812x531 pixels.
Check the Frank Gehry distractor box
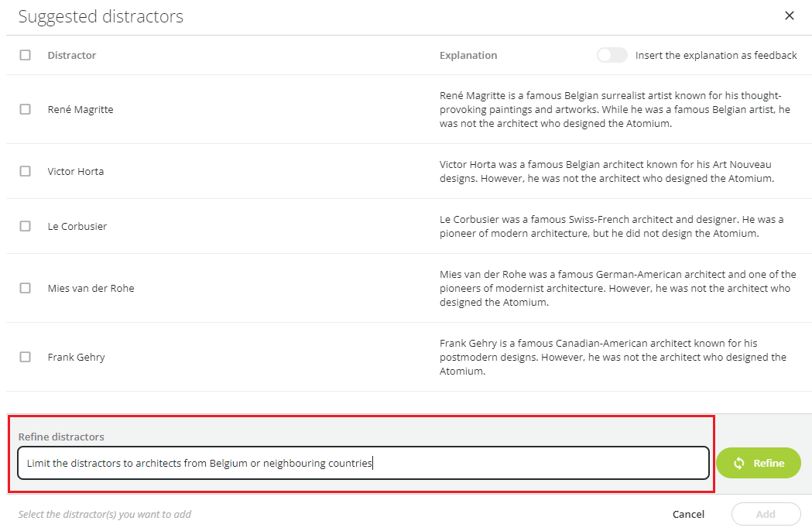point(26,357)
